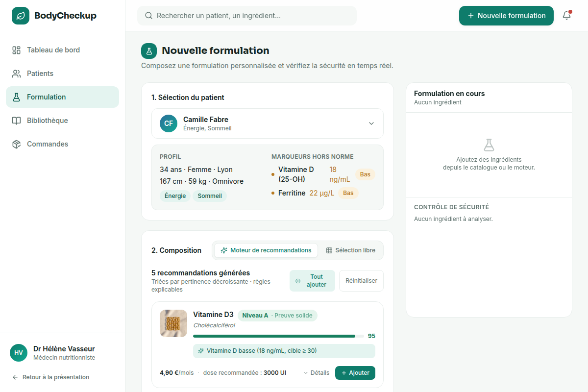
Task: Expand the Camille Fabre patient dropdown
Action: click(x=268, y=123)
